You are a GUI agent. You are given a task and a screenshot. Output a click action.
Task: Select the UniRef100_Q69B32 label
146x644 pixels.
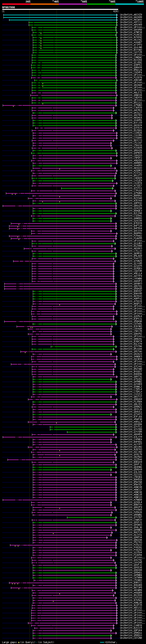[131, 253]
